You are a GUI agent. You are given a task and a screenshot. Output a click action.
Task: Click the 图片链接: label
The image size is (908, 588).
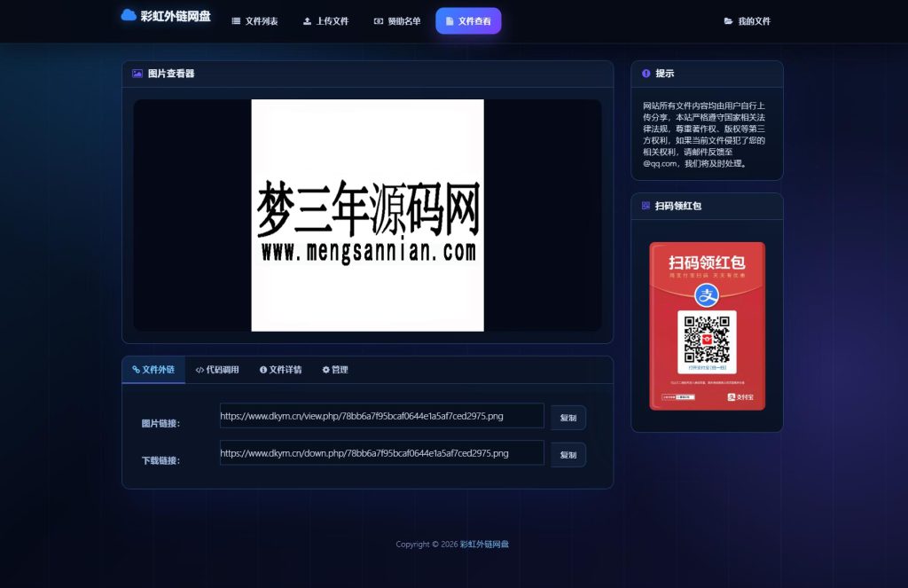click(161, 423)
